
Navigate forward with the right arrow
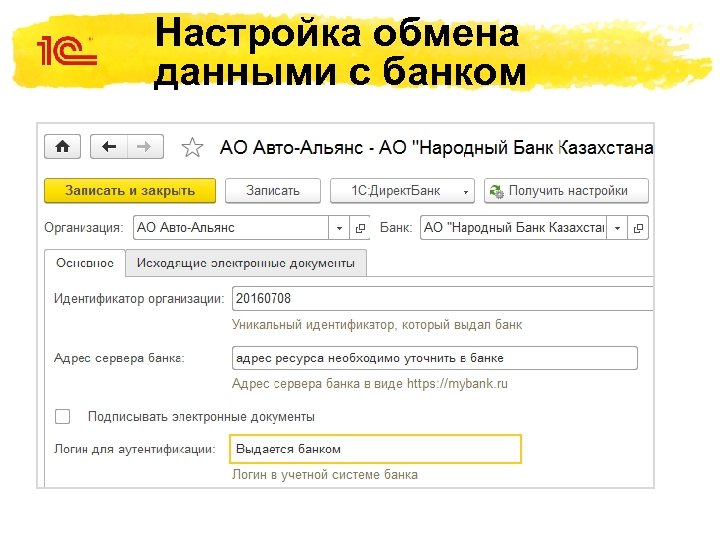click(145, 147)
